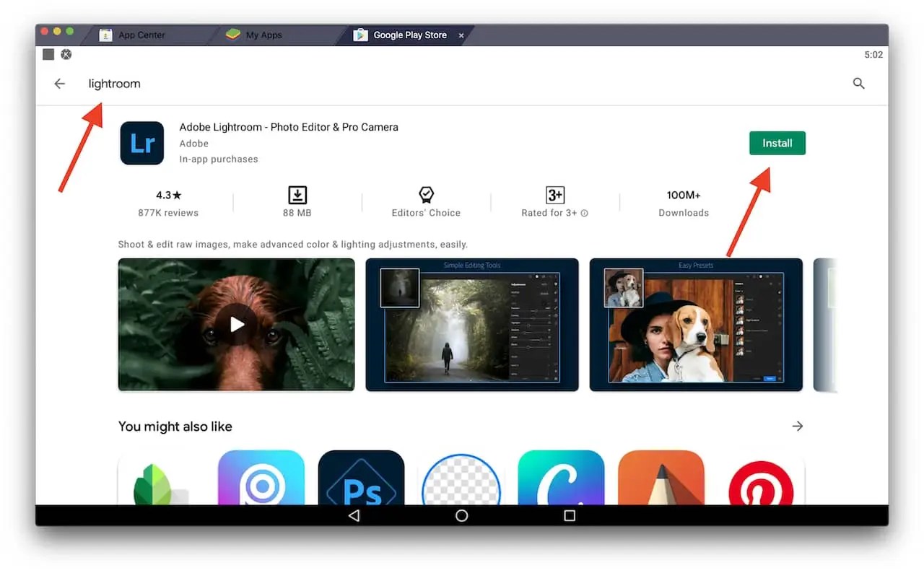This screenshot has width=924, height=573.
Task: Click the 5:02 clock in status bar
Action: [873, 55]
